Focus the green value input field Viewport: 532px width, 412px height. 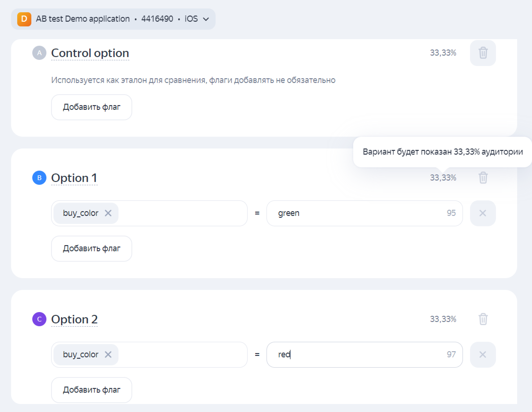[360, 213]
